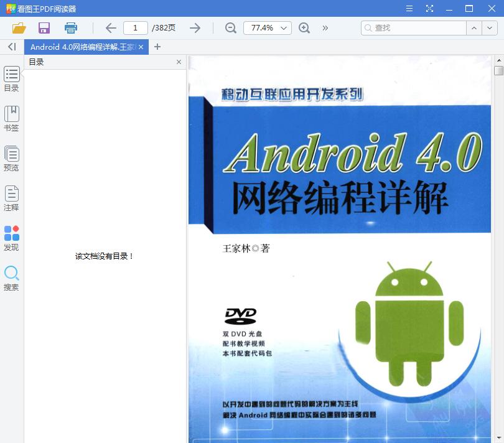
Task: Switch to the 书签 bookmarks panel
Action: point(11,118)
